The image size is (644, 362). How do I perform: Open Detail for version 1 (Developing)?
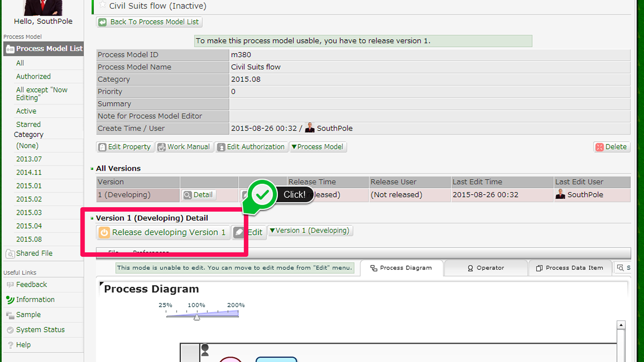tap(198, 195)
